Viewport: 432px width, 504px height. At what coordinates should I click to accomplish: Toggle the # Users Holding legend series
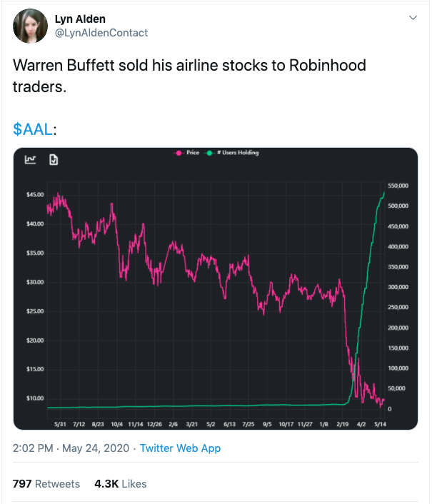[x=231, y=153]
